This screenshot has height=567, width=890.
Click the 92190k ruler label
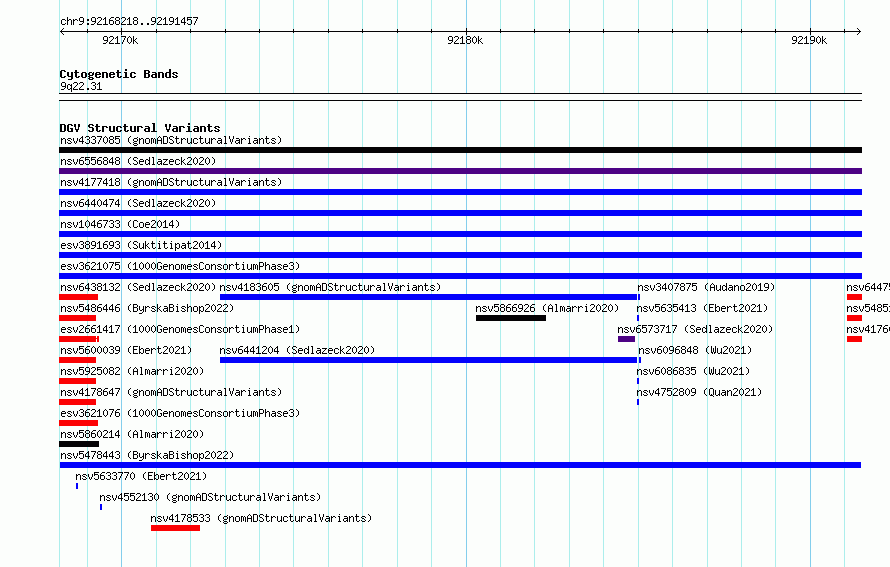[809, 40]
